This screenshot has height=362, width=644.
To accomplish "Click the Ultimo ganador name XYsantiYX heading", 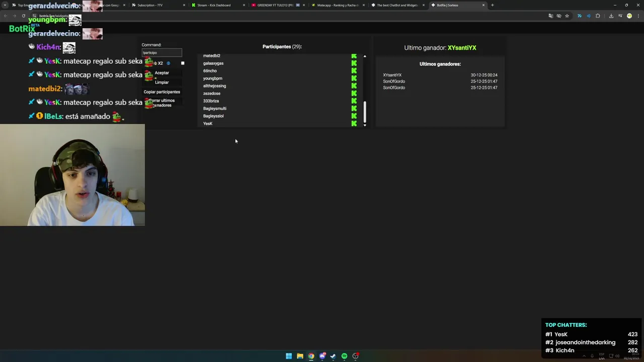I will tap(462, 48).
